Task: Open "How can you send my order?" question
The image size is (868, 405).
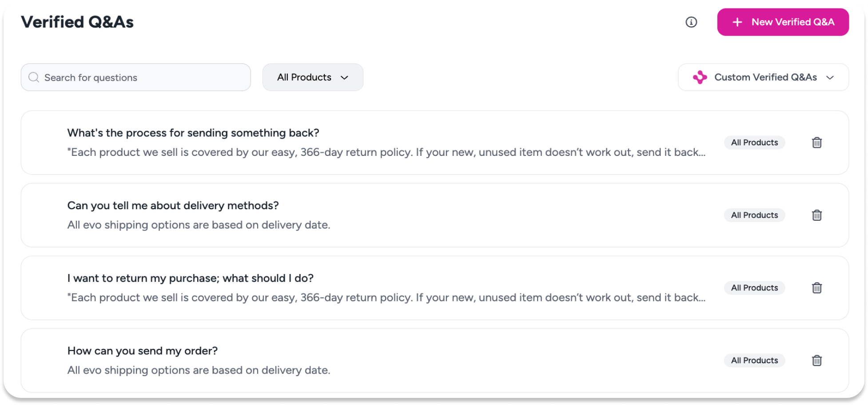Action: click(x=143, y=351)
